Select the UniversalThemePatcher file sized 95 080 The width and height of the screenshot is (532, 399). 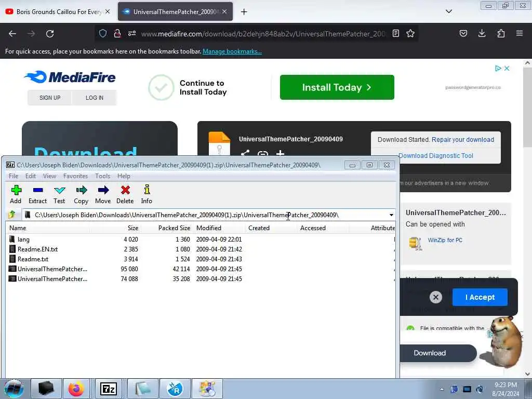52,269
